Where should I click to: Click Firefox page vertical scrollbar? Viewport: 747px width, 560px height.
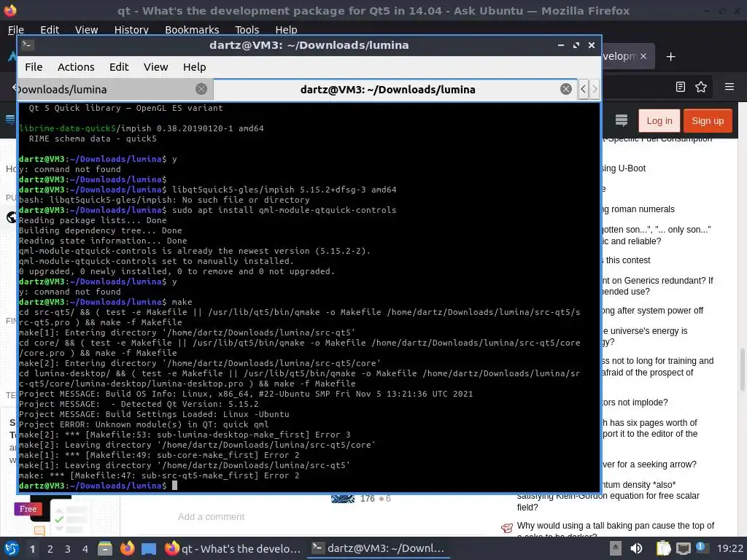pyautogui.click(x=742, y=369)
